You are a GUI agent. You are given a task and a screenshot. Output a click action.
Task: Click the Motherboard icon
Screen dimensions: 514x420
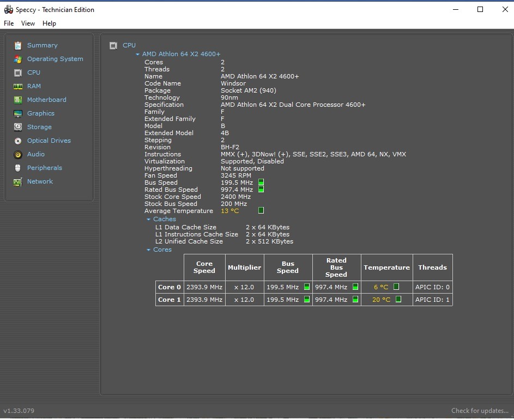pos(17,100)
